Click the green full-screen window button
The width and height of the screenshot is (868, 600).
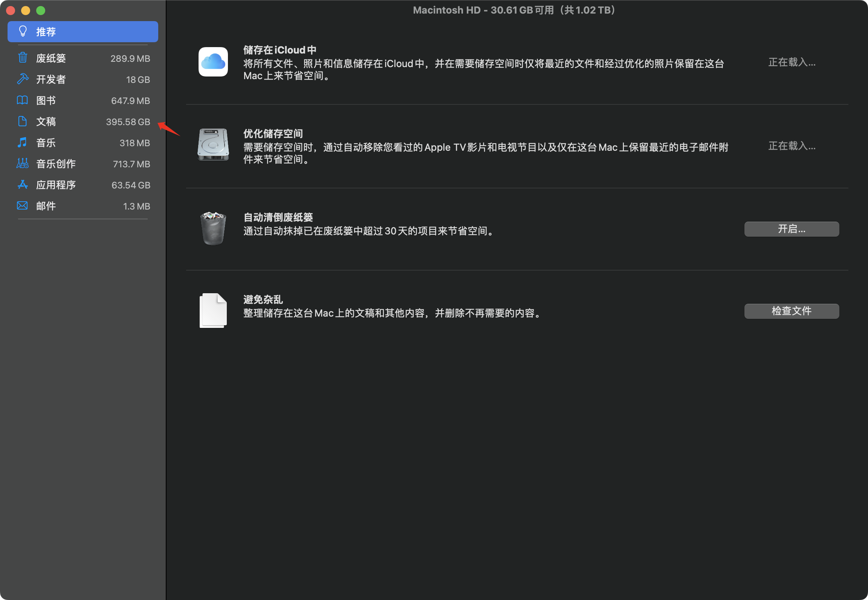[41, 11]
